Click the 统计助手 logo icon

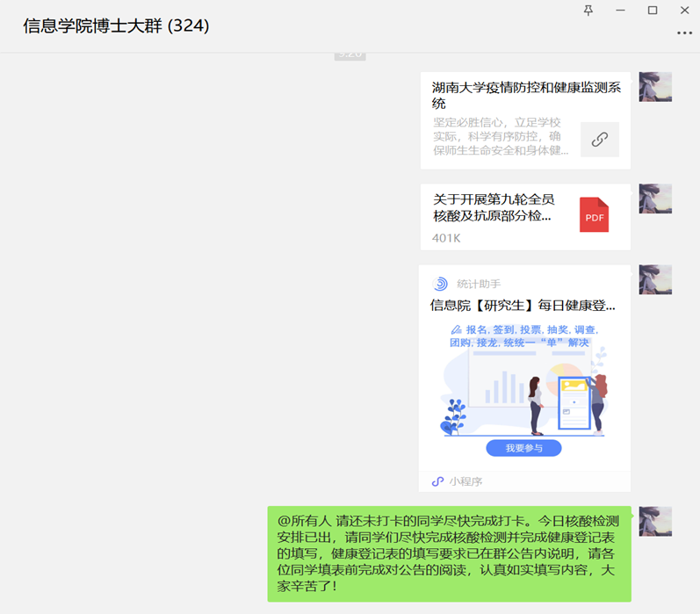tap(441, 284)
